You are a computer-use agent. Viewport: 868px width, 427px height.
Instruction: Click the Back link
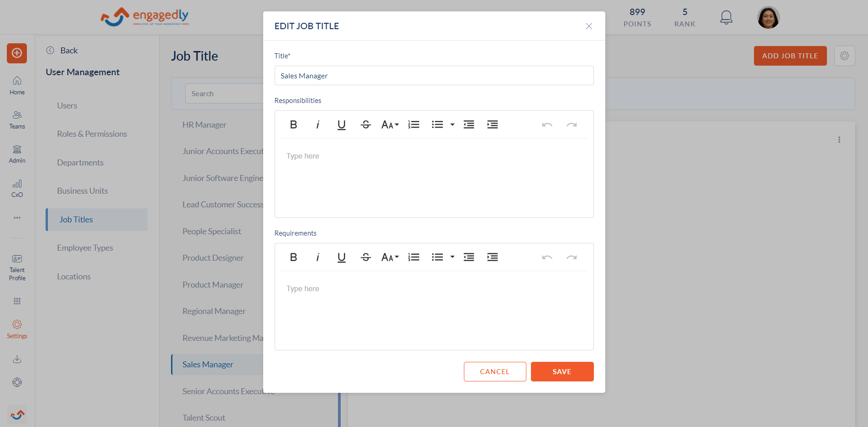62,50
